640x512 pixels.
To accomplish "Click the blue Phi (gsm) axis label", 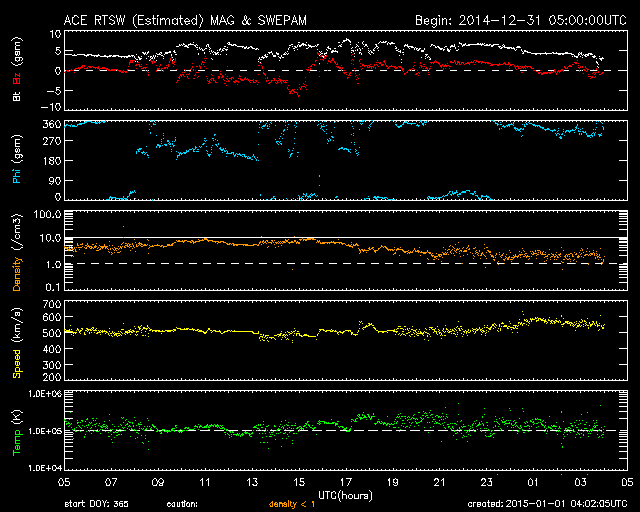I will (16, 162).
